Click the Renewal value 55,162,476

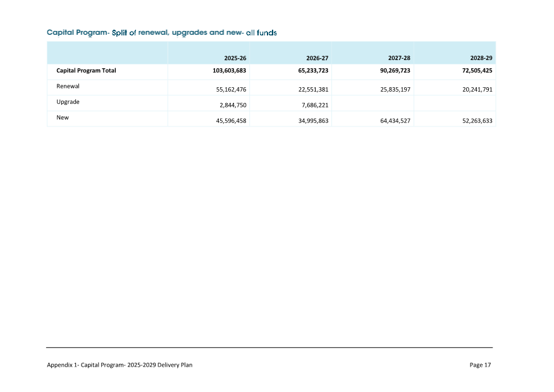(231, 90)
